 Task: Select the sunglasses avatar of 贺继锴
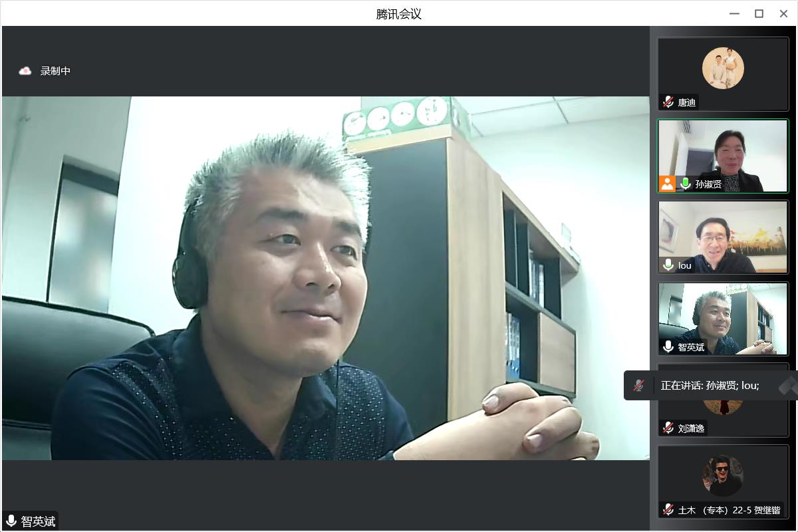click(x=723, y=475)
